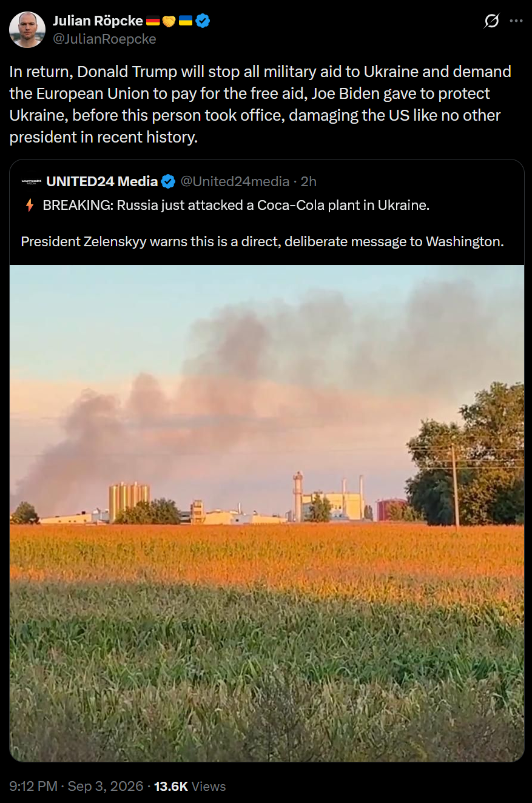
Task: Open the three-dot more options menu
Action: 516,21
